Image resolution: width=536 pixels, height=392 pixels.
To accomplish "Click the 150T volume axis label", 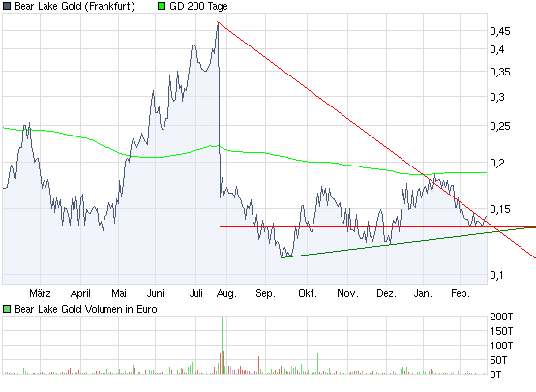I will pos(501,331).
